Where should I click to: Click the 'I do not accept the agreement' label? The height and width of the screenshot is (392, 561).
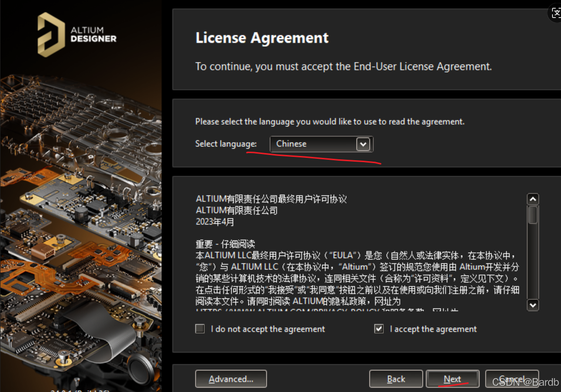coord(268,329)
